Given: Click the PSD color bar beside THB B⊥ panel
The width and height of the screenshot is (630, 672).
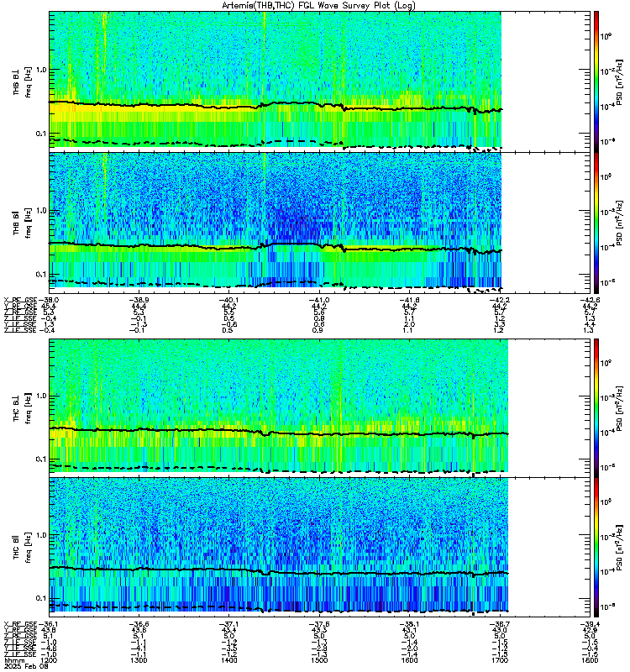Looking at the screenshot, I should [596, 81].
